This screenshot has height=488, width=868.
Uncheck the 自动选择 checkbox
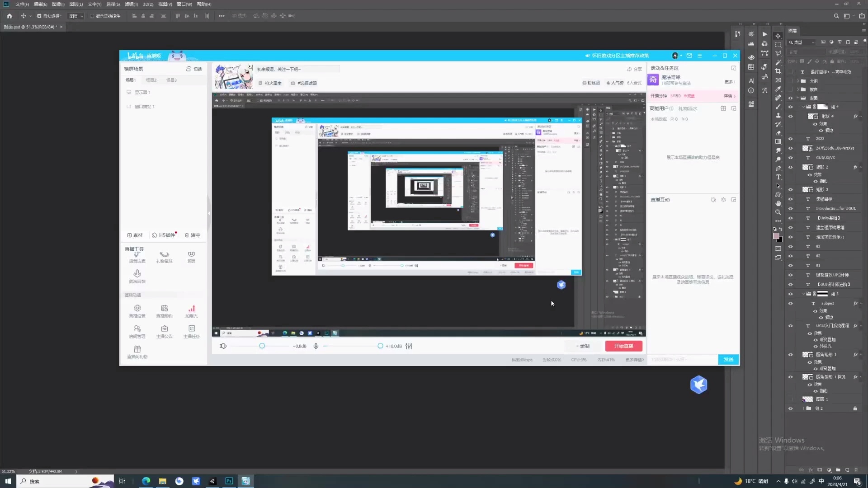(x=39, y=16)
